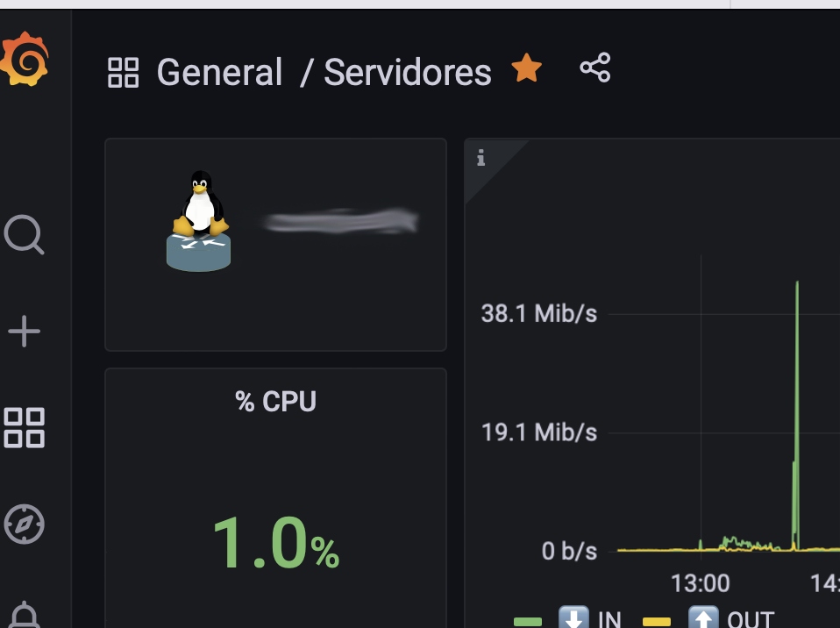Click the 1.0% CPU stat value

[x=276, y=542]
